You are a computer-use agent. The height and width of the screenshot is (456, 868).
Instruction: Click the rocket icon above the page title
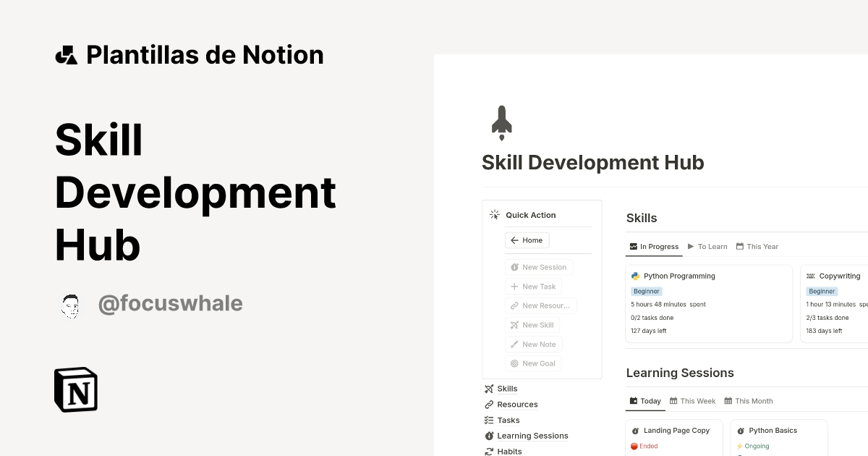point(502,122)
